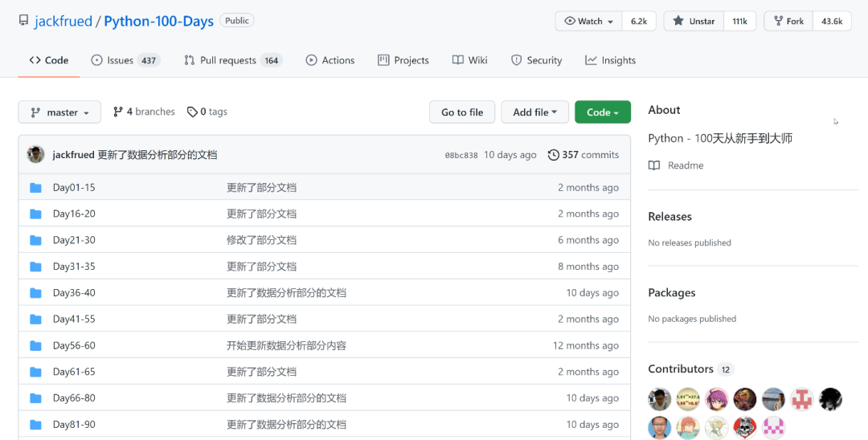Click the tag icon beside 0 tags

tap(192, 112)
